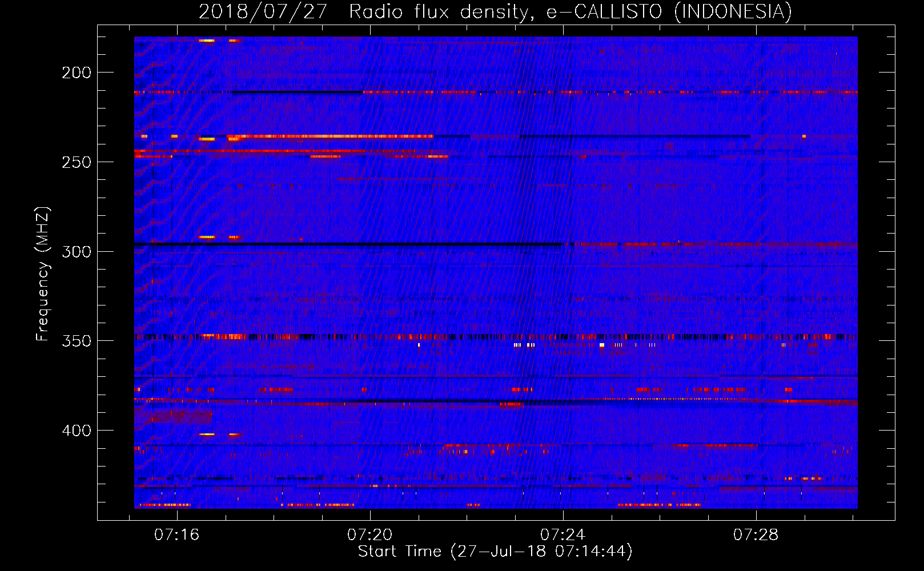Click the 07:20 time tick label
This screenshot has width=924, height=571.
[370, 534]
